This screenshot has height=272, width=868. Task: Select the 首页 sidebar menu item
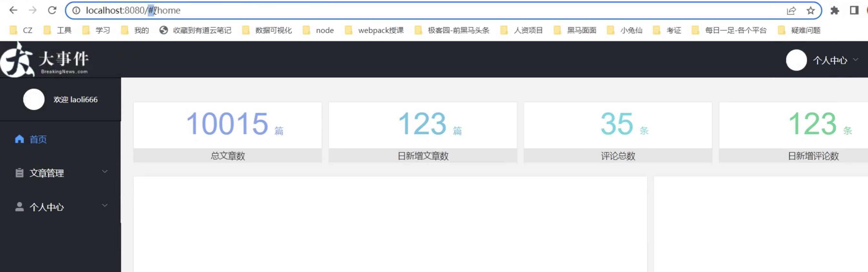point(60,139)
